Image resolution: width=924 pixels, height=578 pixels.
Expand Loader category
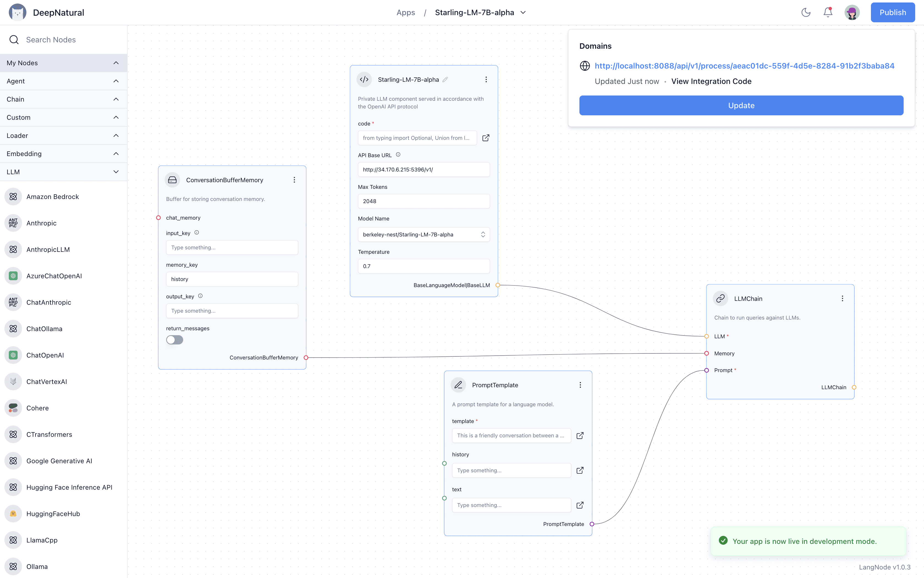63,135
